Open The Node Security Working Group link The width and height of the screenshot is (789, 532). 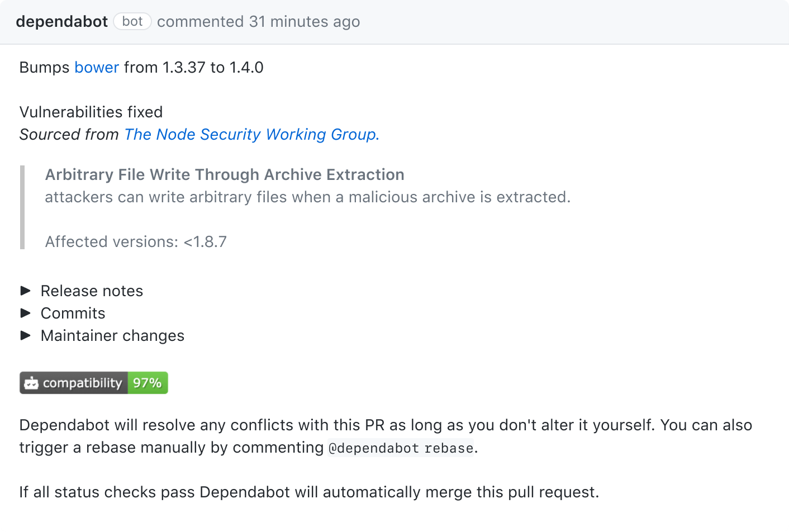click(x=251, y=134)
